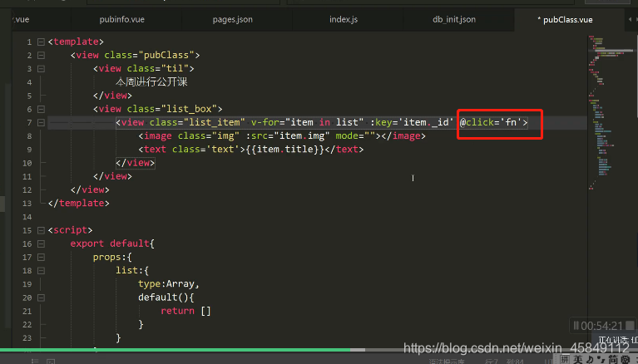Toggle the moon half-width icon in IME bar
Viewport: 638px width, 364px height.
tap(591, 359)
